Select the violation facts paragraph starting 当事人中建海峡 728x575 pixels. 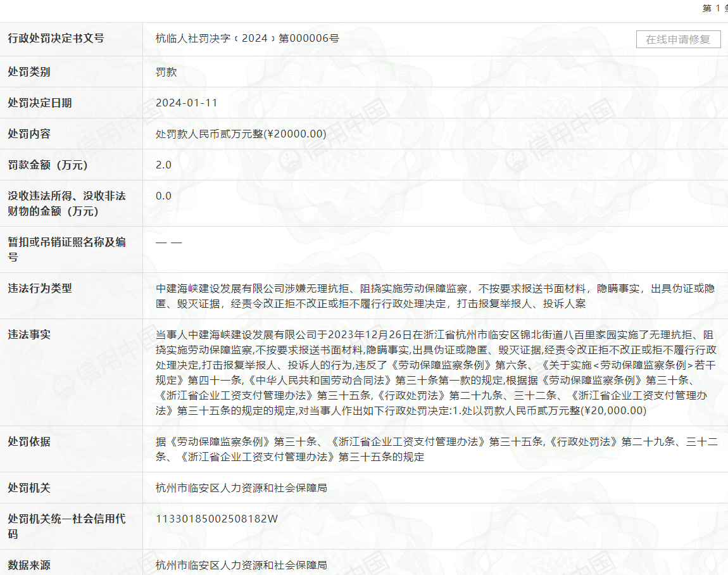coord(436,372)
